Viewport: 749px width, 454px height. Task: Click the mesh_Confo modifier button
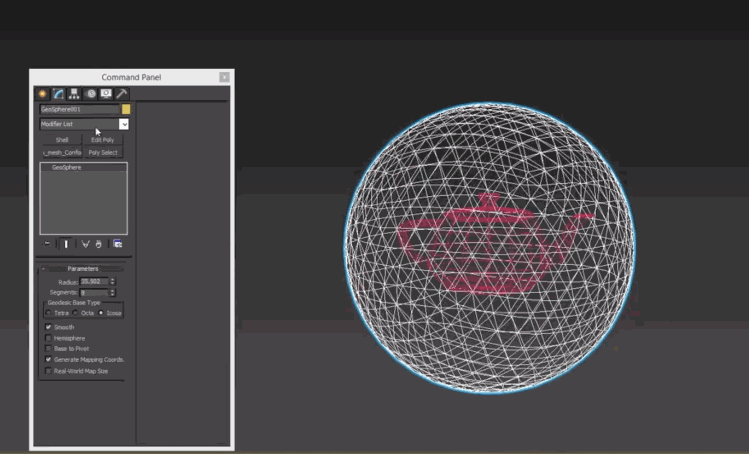pyautogui.click(x=62, y=152)
